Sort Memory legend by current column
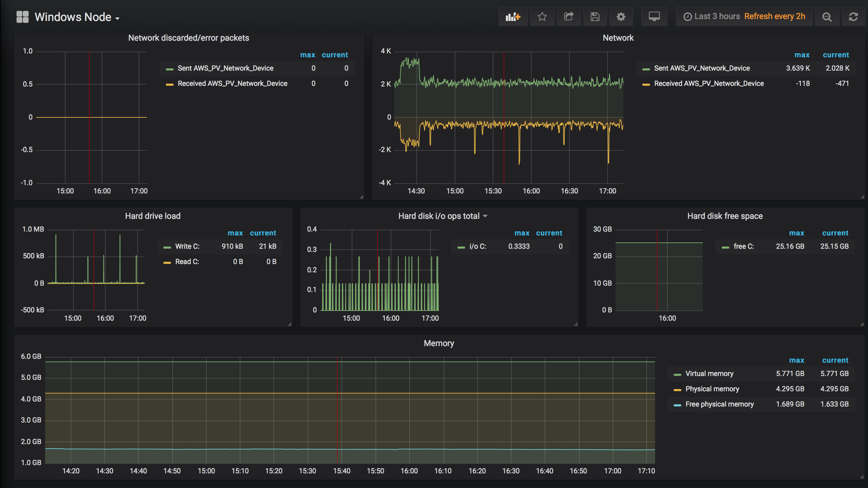 (835, 360)
